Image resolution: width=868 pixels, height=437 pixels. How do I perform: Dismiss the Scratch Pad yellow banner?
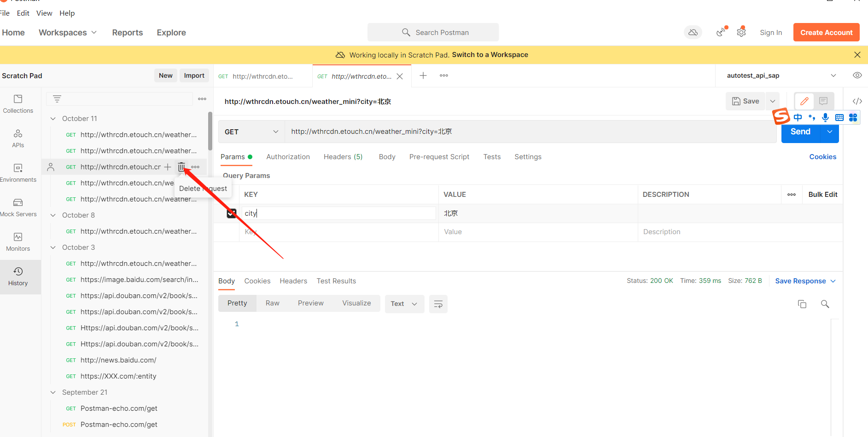click(857, 55)
